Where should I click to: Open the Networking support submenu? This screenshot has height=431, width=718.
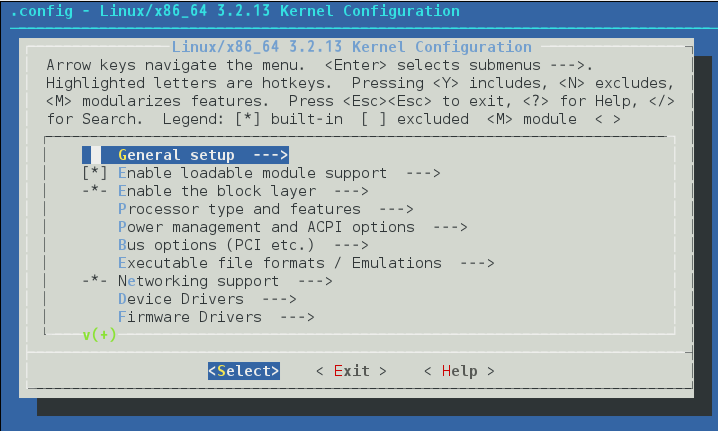point(225,281)
